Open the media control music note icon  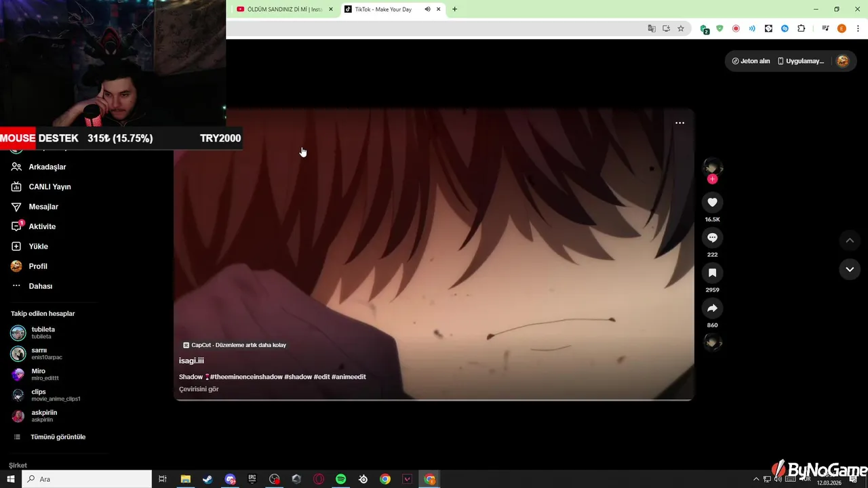tap(825, 28)
